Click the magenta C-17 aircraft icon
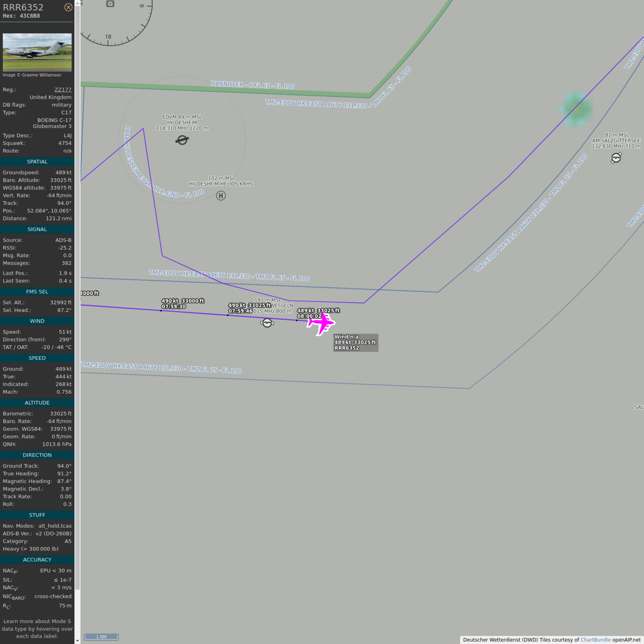 [321, 323]
